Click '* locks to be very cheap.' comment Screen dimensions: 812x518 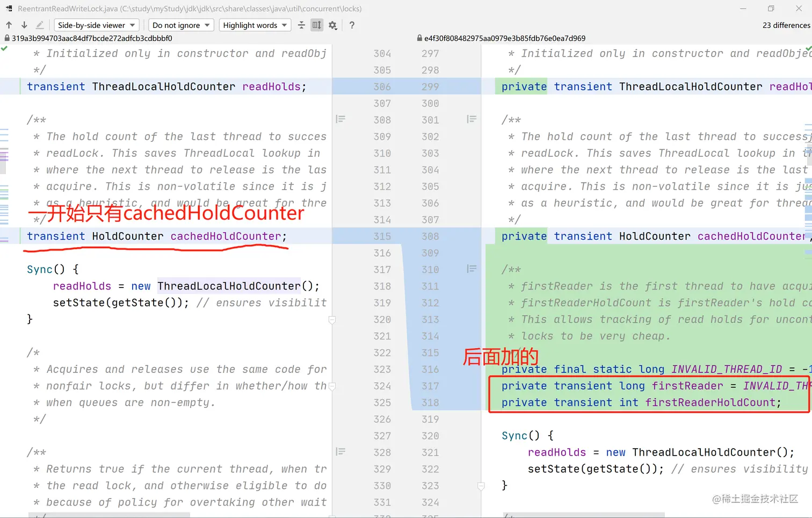click(x=589, y=336)
